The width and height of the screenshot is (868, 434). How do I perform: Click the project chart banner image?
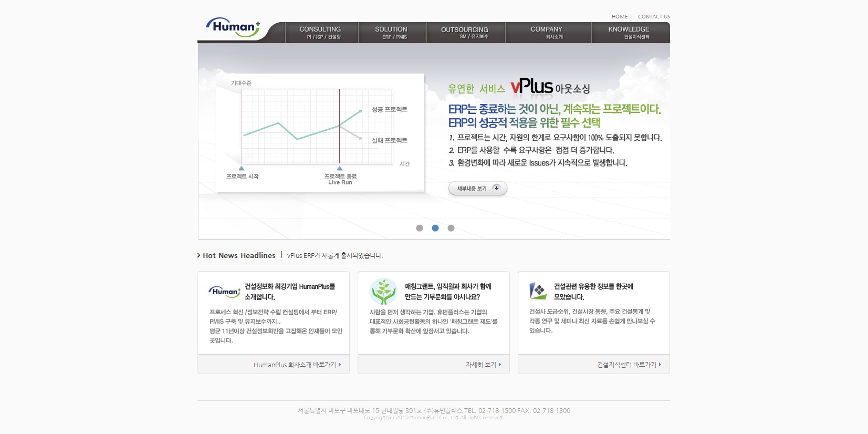pos(320,132)
